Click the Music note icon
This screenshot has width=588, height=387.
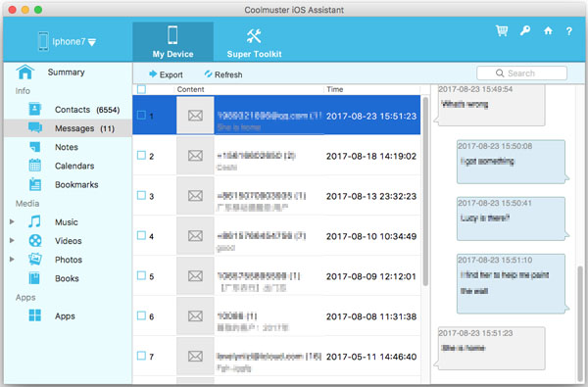[x=34, y=221]
